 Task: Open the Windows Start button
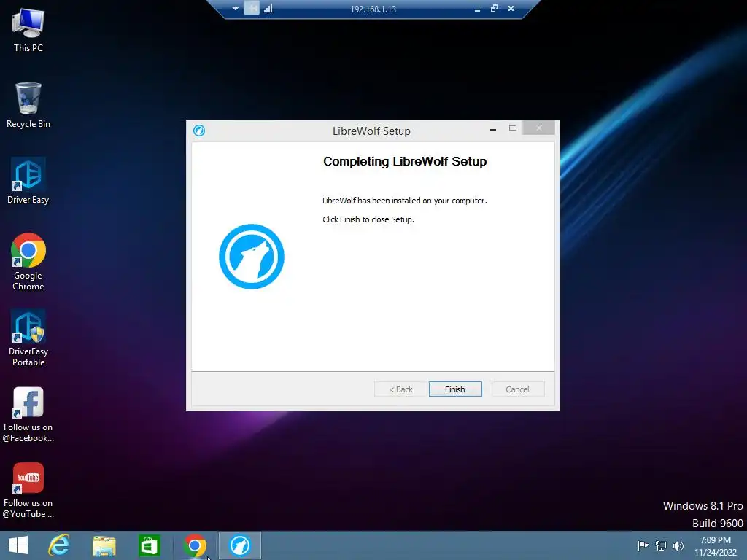(x=18, y=545)
